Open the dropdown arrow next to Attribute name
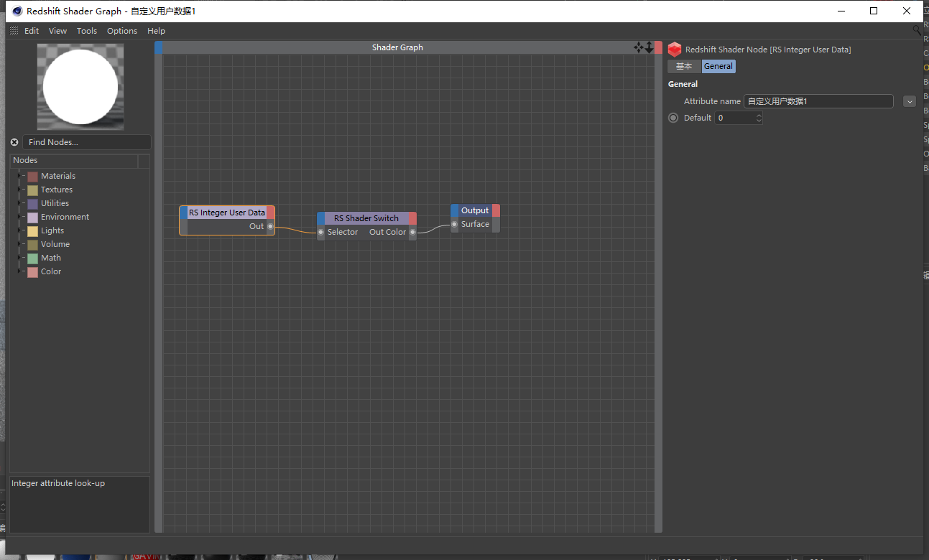The height and width of the screenshot is (560, 929). 910,101
